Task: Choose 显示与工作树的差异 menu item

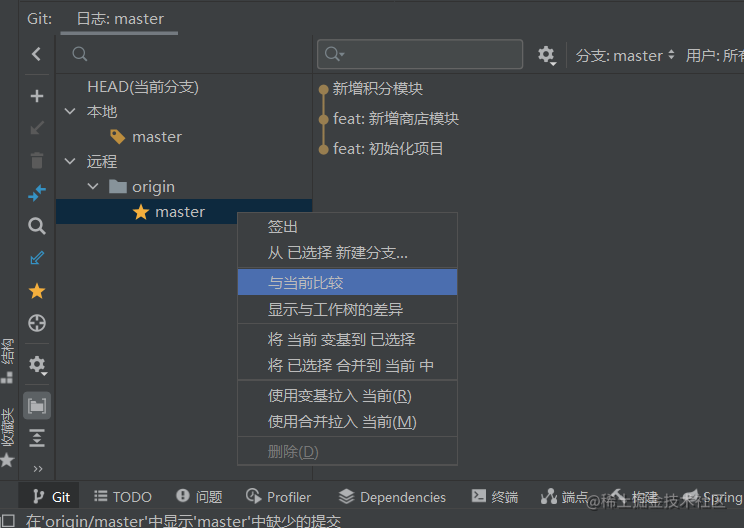Action: [x=347, y=309]
